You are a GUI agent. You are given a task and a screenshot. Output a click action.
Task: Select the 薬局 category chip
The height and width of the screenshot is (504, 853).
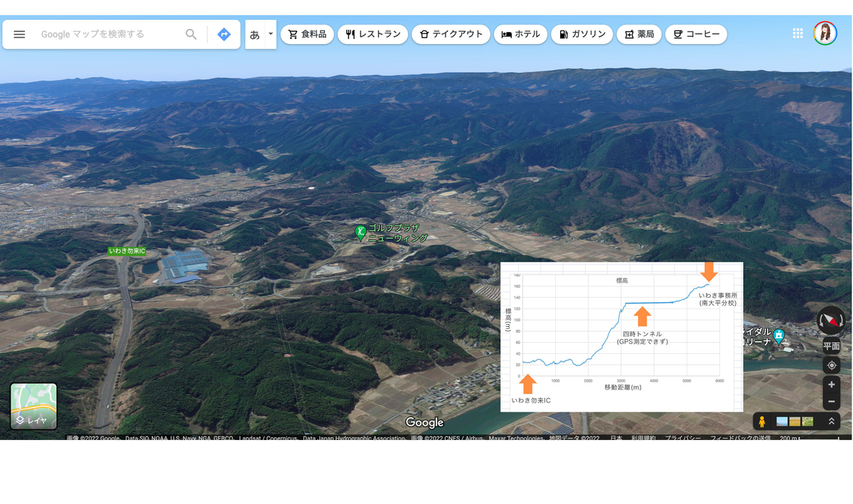tap(639, 34)
